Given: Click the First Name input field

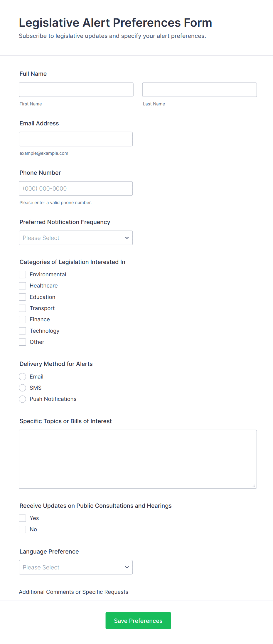Looking at the screenshot, I should [76, 90].
